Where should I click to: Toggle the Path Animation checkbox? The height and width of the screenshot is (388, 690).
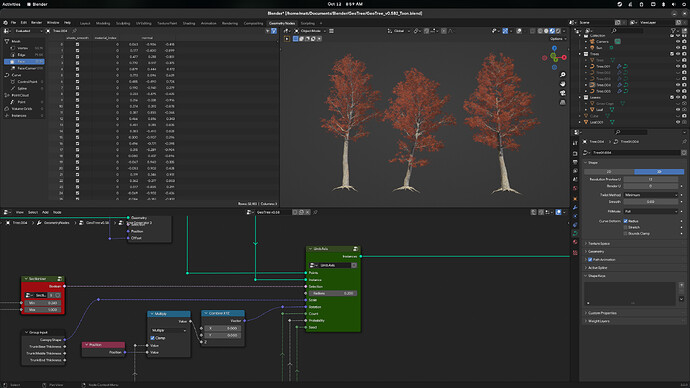click(590, 260)
